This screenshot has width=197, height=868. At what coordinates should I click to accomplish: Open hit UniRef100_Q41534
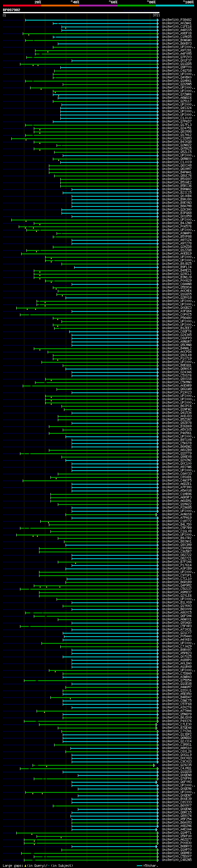point(176,413)
